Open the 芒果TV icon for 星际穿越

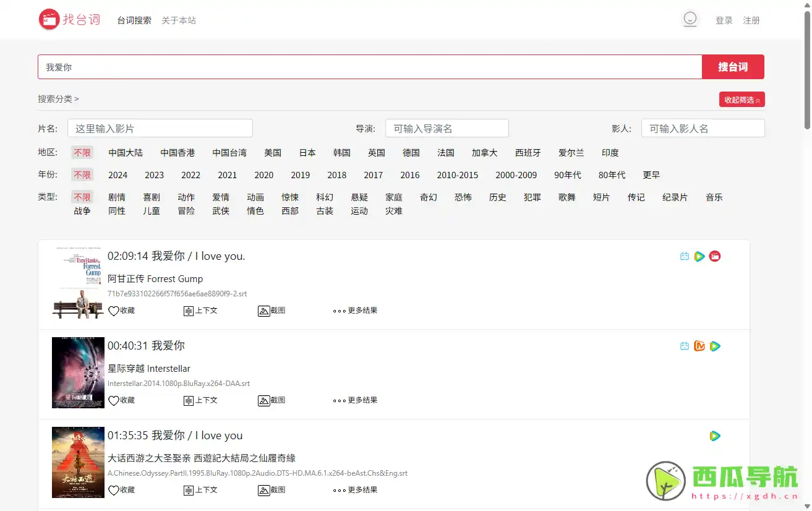pos(699,346)
